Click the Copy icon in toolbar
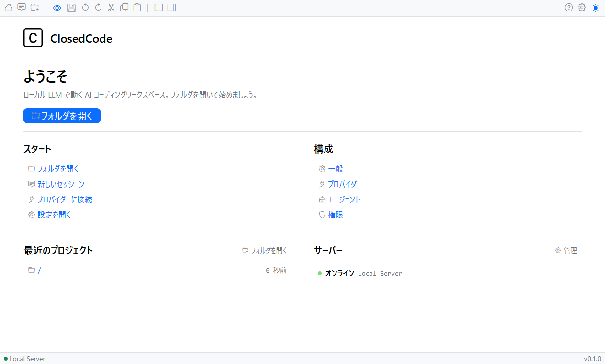The width and height of the screenshot is (605, 364). pyautogui.click(x=124, y=8)
